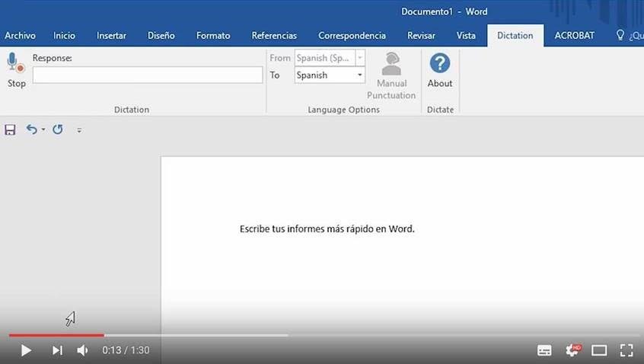Switch to the ACROBAT tab

point(574,36)
